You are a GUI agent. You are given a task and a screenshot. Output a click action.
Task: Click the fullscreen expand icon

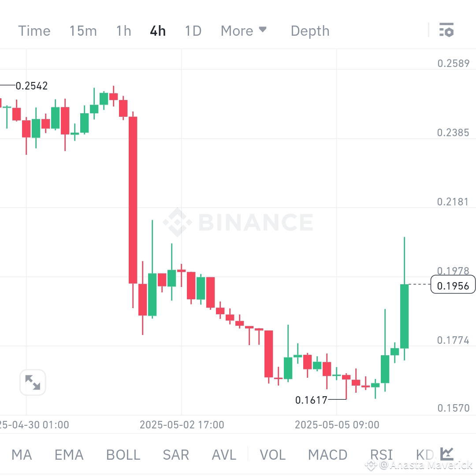point(32,383)
